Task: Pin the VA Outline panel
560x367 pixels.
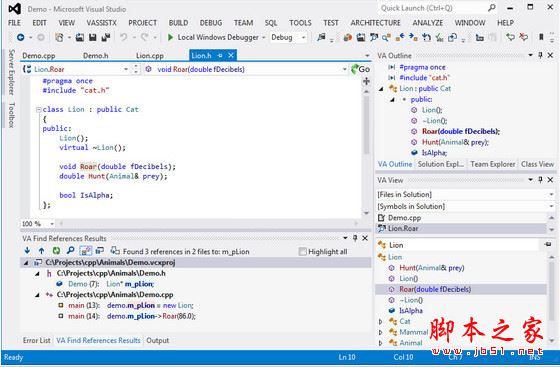Action: 540,55
